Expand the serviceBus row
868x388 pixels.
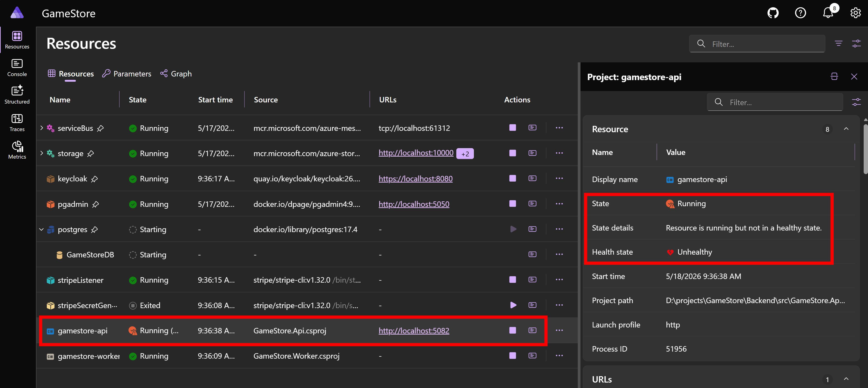(x=41, y=128)
